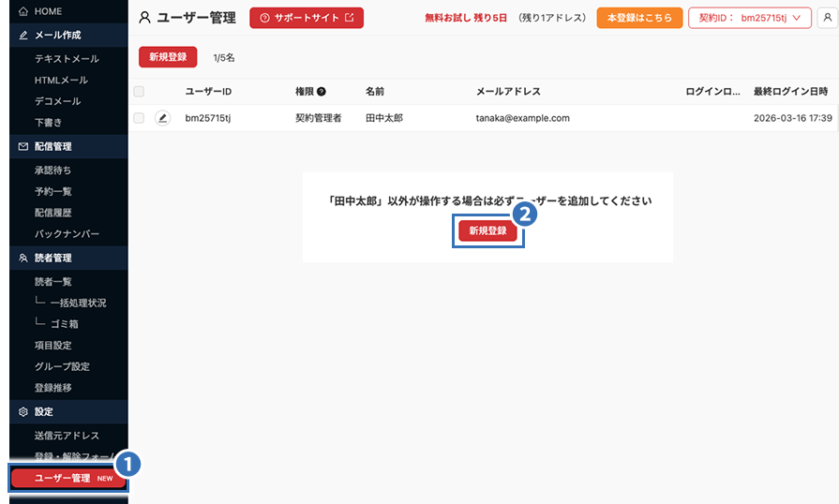839x504 pixels.
Task: Click the メール作成 pencil icon
Action: (x=23, y=36)
